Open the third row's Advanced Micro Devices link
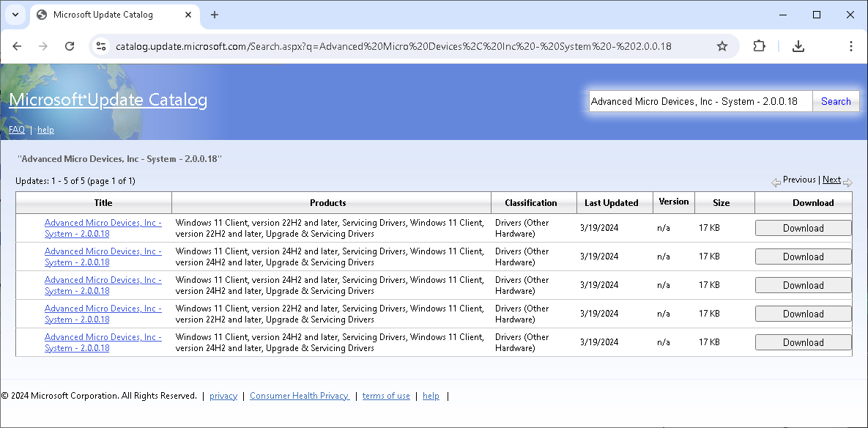This screenshot has height=428, width=868. 103,285
